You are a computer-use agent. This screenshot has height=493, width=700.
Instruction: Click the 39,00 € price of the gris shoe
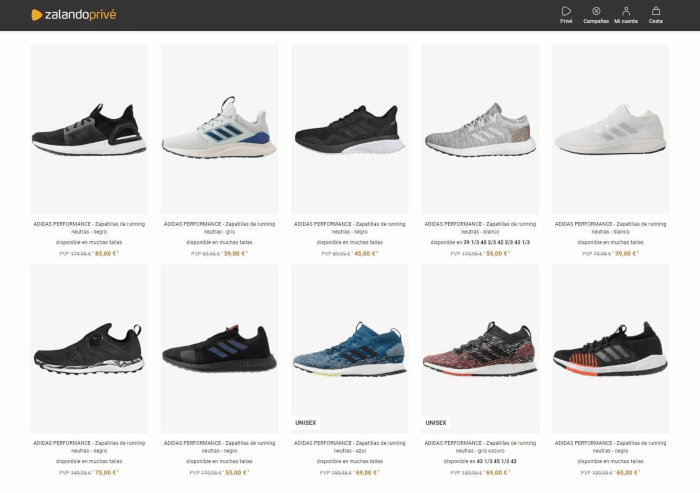tap(235, 254)
